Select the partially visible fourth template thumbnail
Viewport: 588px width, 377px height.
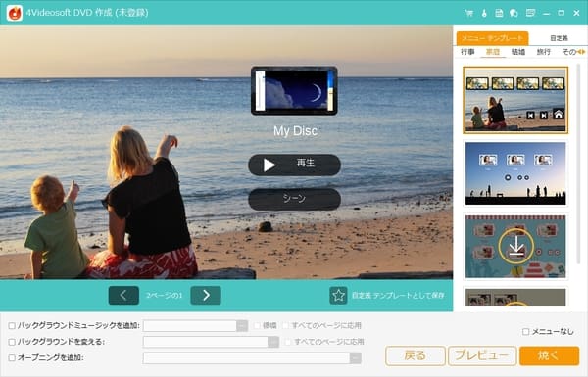pyautogui.click(x=515, y=298)
